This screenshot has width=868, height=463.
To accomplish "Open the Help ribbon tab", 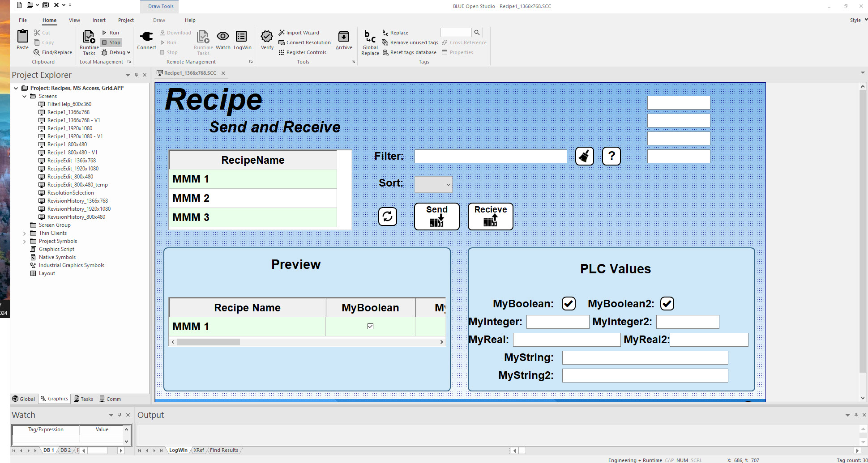I will click(190, 20).
